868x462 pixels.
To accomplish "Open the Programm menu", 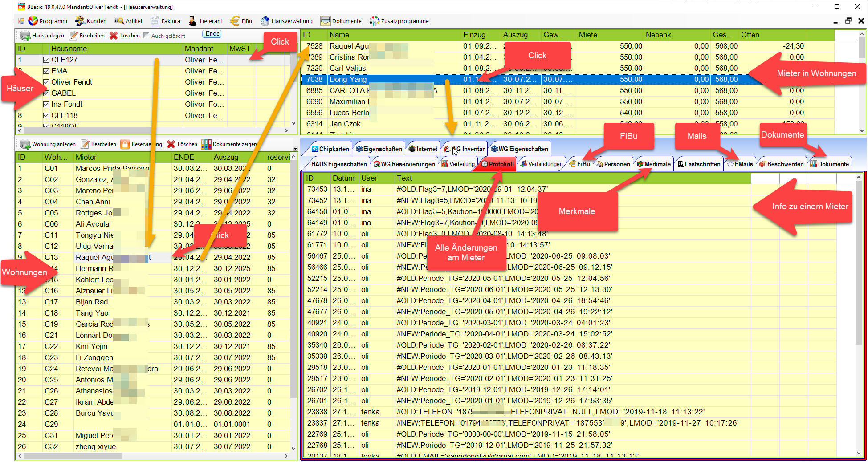I will pos(48,21).
